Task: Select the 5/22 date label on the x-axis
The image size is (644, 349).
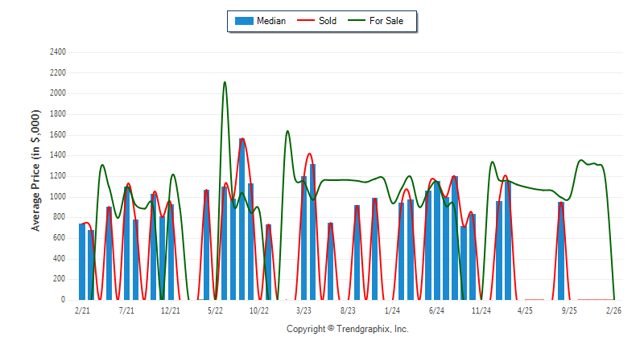Action: pyautogui.click(x=215, y=310)
